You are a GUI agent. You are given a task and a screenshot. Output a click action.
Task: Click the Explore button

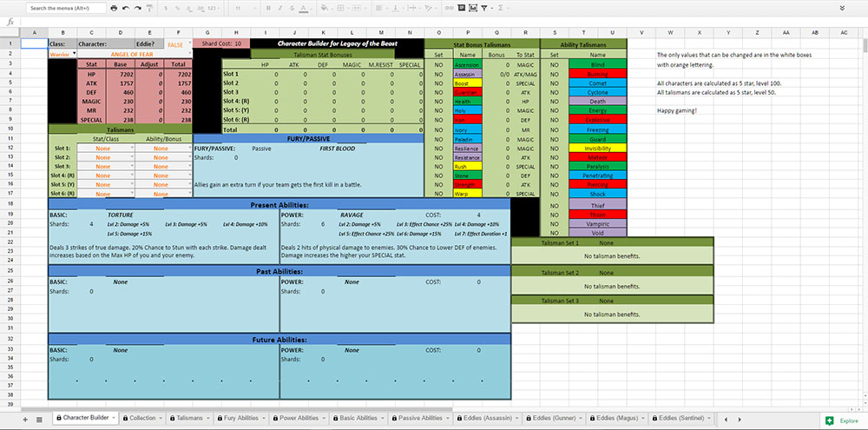click(843, 420)
